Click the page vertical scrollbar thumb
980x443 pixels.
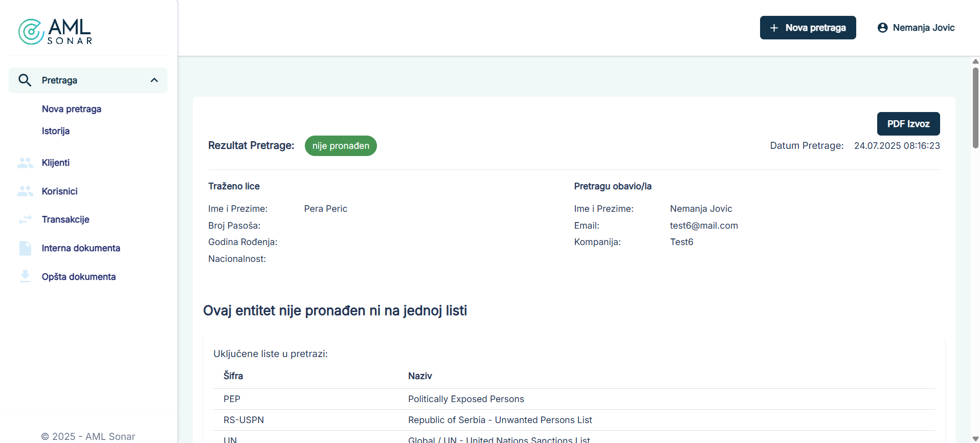click(x=975, y=107)
